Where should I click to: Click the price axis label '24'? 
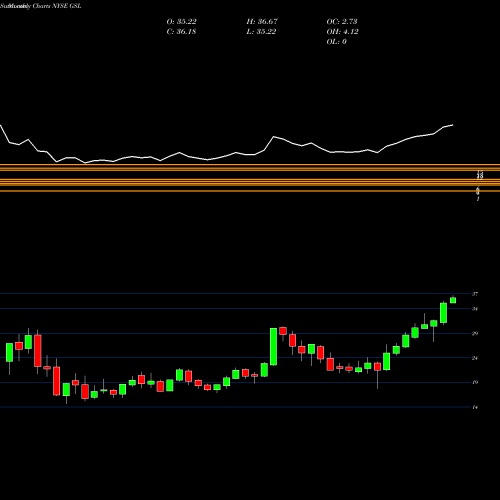(x=475, y=358)
